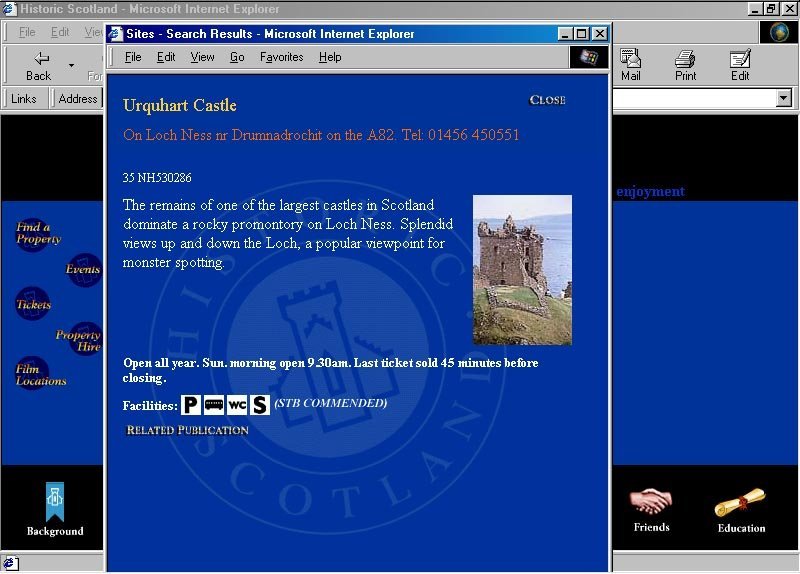The height and width of the screenshot is (574, 800).
Task: Click the Edit toolbar icon
Action: tap(740, 65)
